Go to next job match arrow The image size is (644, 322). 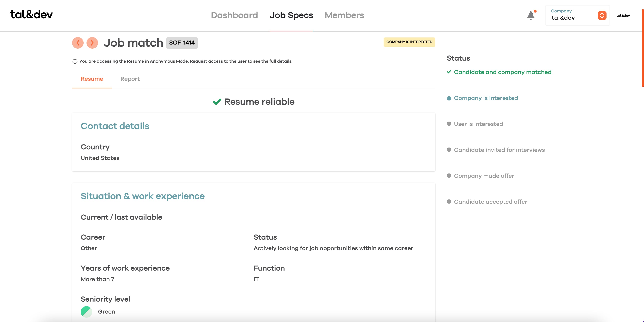click(92, 43)
